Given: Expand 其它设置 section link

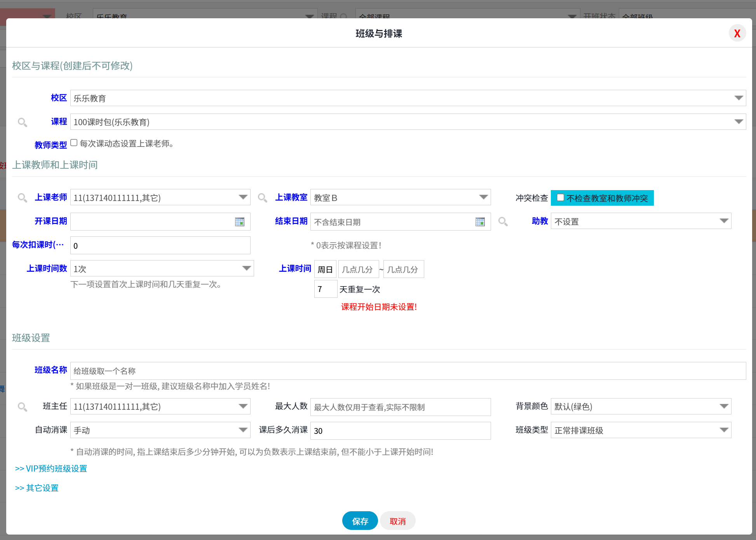Looking at the screenshot, I should (x=37, y=488).
